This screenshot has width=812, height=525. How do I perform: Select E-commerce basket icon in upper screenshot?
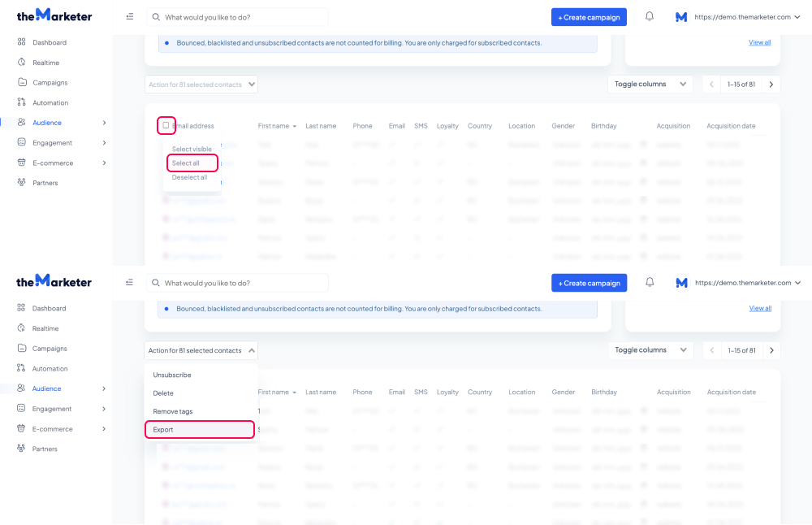21,163
